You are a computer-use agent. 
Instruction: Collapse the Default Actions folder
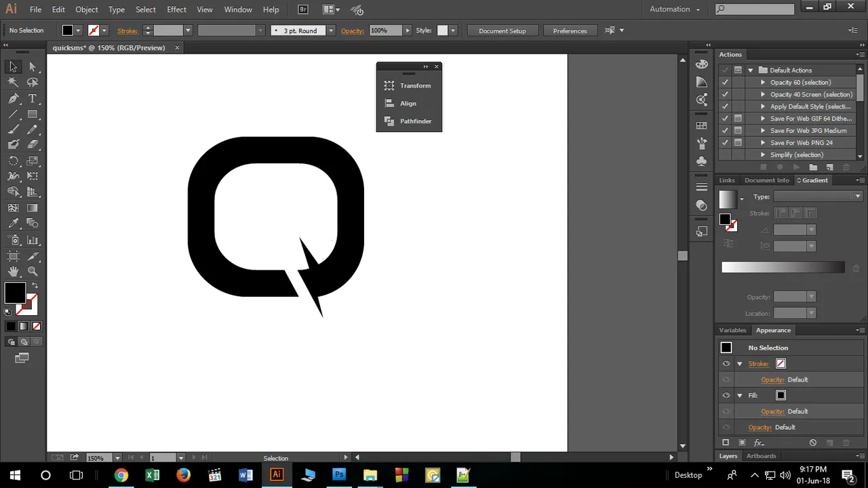pyautogui.click(x=750, y=70)
